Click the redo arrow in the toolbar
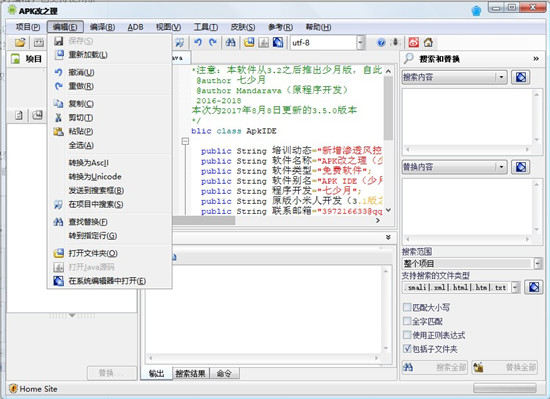The height and width of the screenshot is (399, 550). pyautogui.click(x=213, y=43)
